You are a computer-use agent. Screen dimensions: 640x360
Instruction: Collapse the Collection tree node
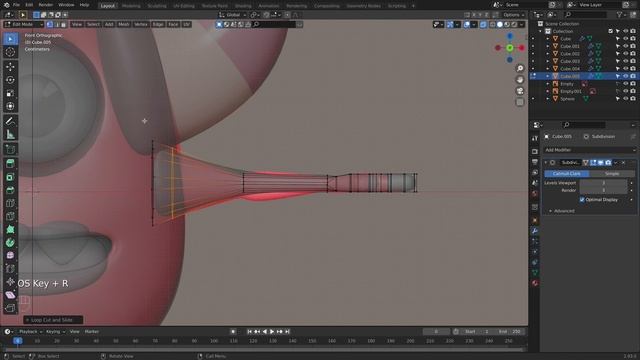coord(540,31)
